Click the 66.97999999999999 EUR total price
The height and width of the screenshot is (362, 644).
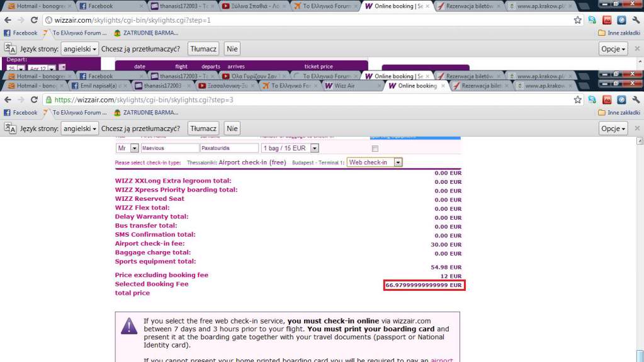tap(424, 285)
